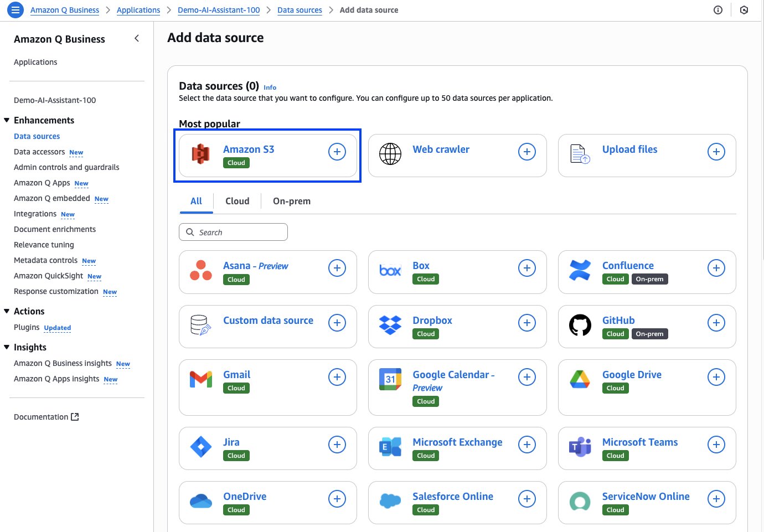This screenshot has width=764, height=532.
Task: Add the Microsoft Teams data source
Action: [x=716, y=445]
